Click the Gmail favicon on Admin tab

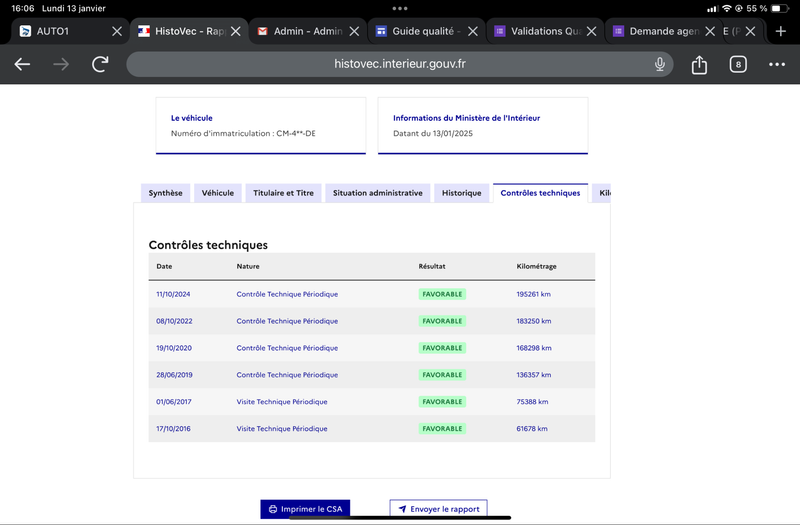point(262,31)
